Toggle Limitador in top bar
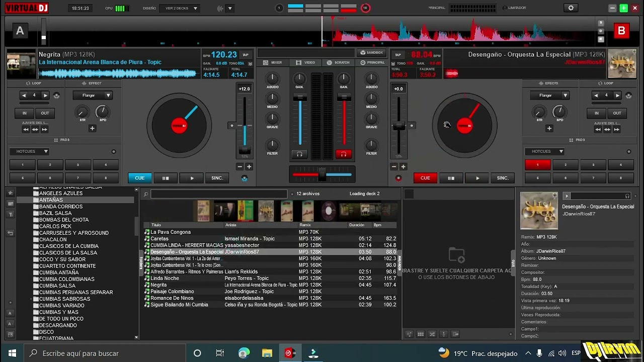The width and height of the screenshot is (644, 362). click(x=514, y=8)
